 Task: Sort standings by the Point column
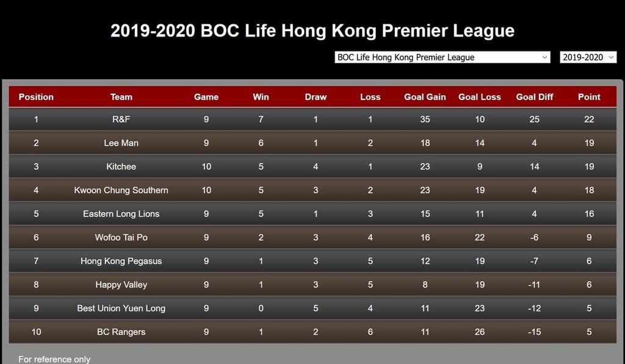(x=589, y=97)
